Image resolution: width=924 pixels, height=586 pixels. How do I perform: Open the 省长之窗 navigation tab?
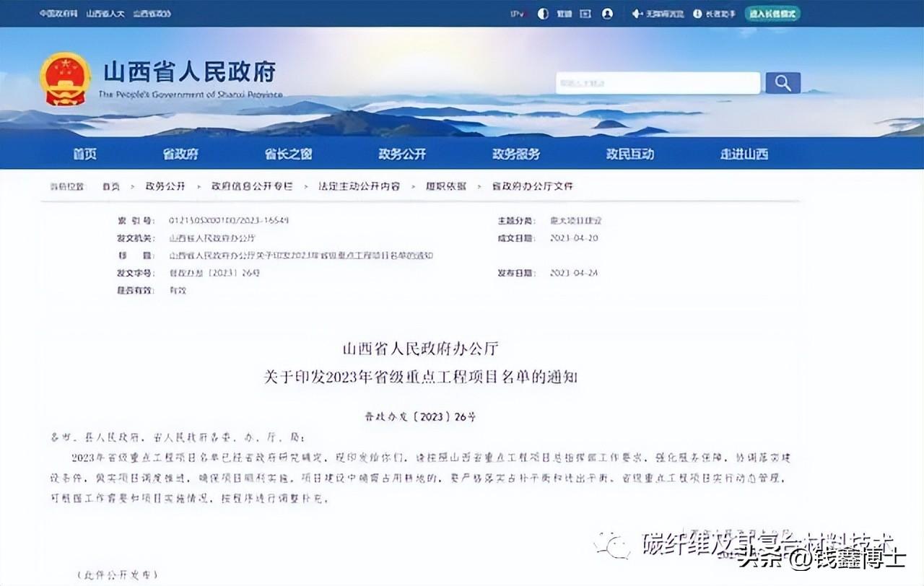click(288, 154)
